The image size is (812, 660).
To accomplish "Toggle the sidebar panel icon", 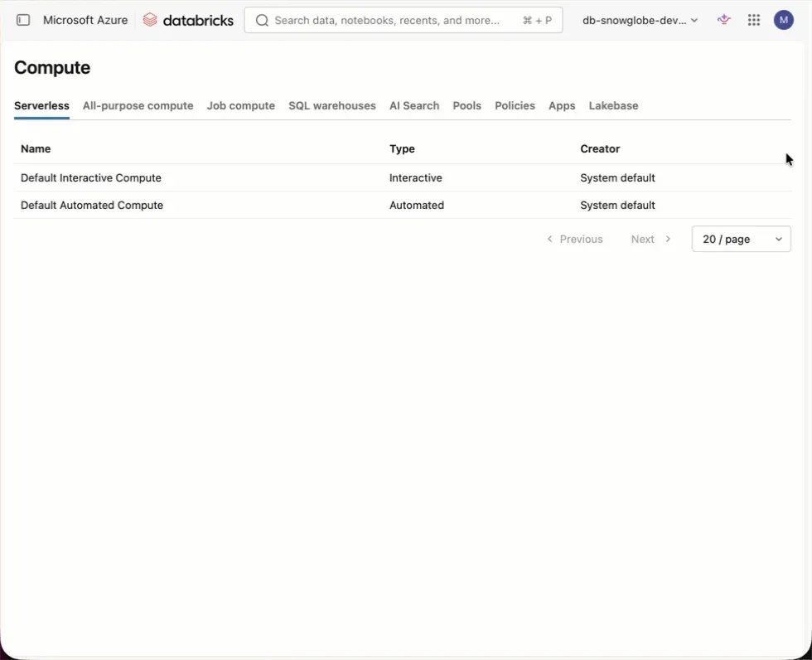I will 23,20.
